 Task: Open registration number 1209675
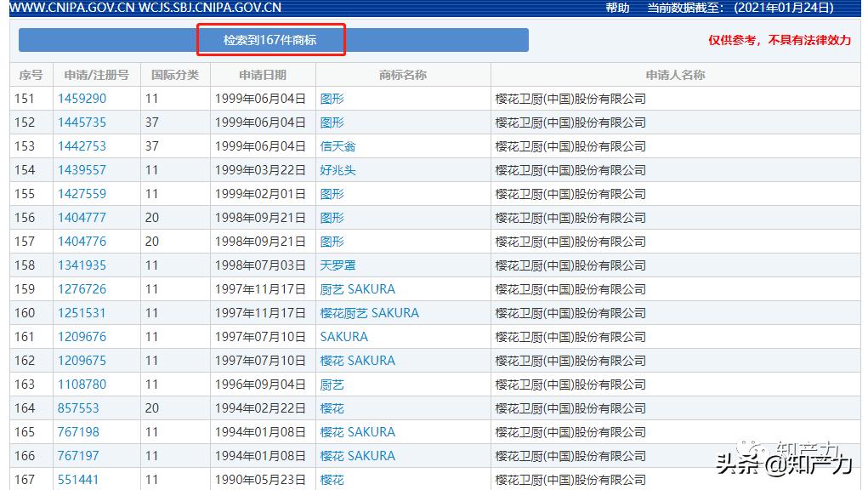tap(82, 361)
